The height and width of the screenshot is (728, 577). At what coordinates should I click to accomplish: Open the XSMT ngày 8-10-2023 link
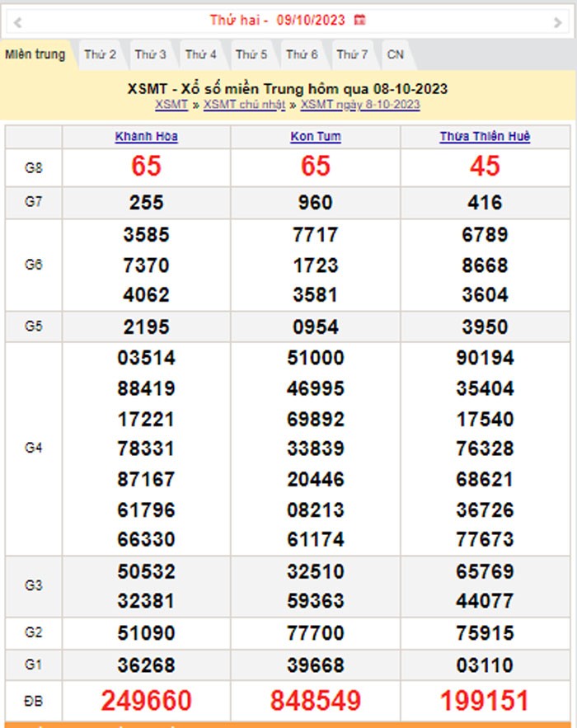(360, 105)
